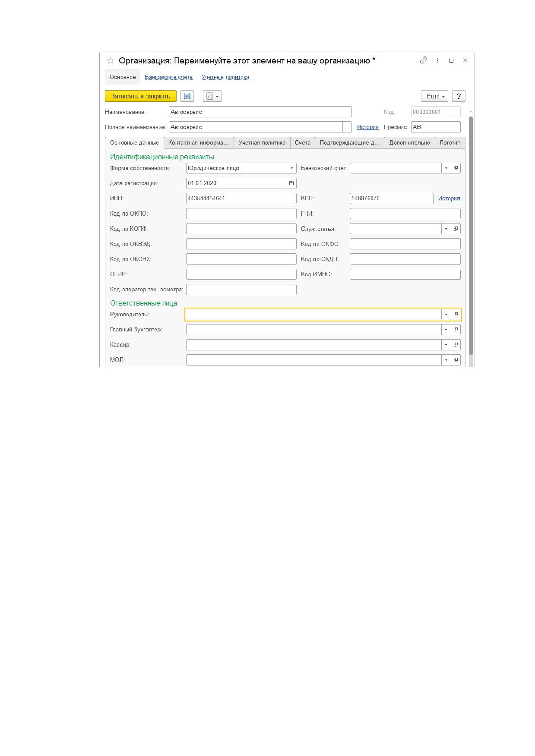Open the reports dropdown button in toolbar
Viewport: 535px width, 756px height.
pos(212,96)
